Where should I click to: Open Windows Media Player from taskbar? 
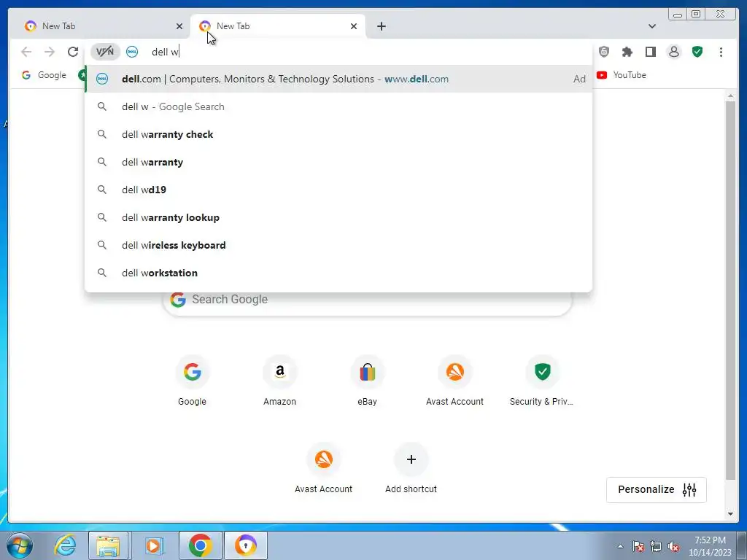[x=153, y=545]
